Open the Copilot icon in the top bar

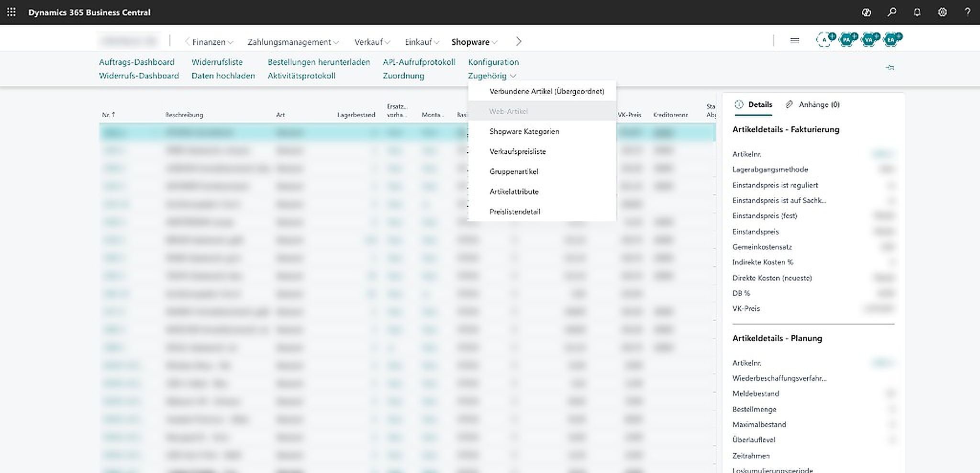coord(866,12)
